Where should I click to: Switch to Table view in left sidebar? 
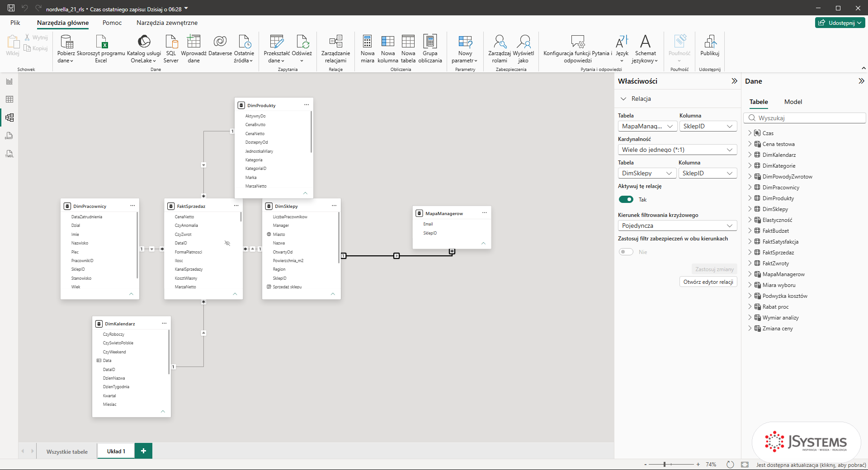pos(9,99)
